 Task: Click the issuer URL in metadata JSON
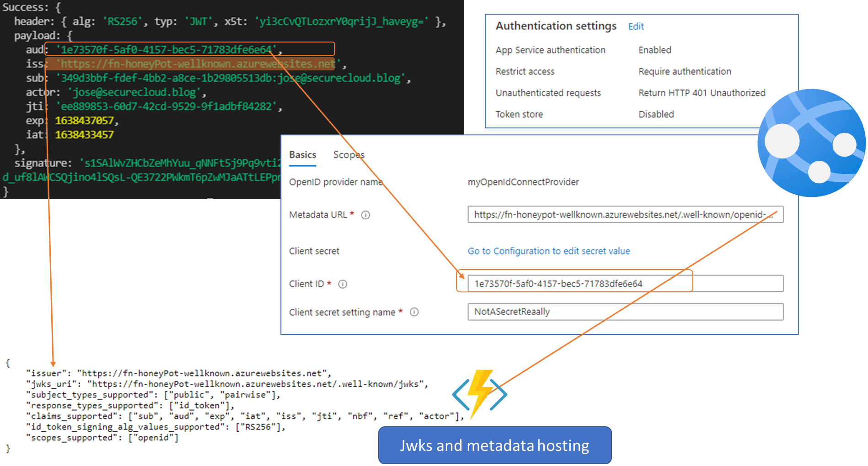tap(201, 373)
